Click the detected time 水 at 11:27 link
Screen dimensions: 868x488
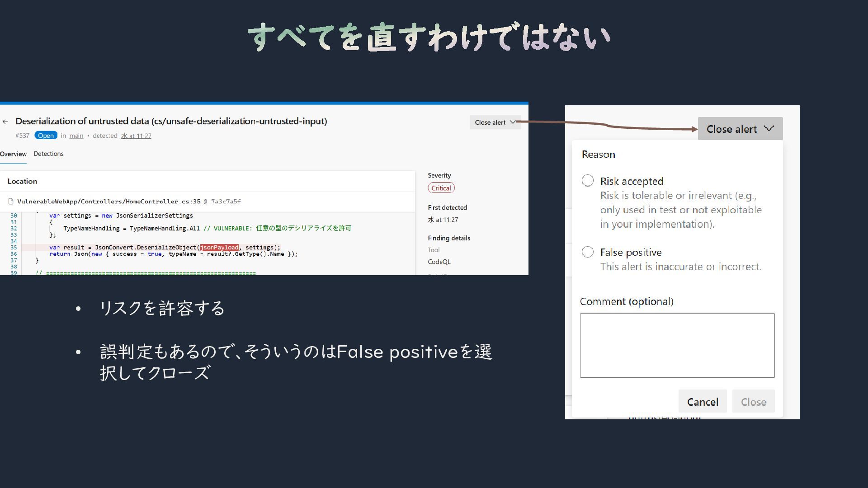pyautogui.click(x=136, y=136)
